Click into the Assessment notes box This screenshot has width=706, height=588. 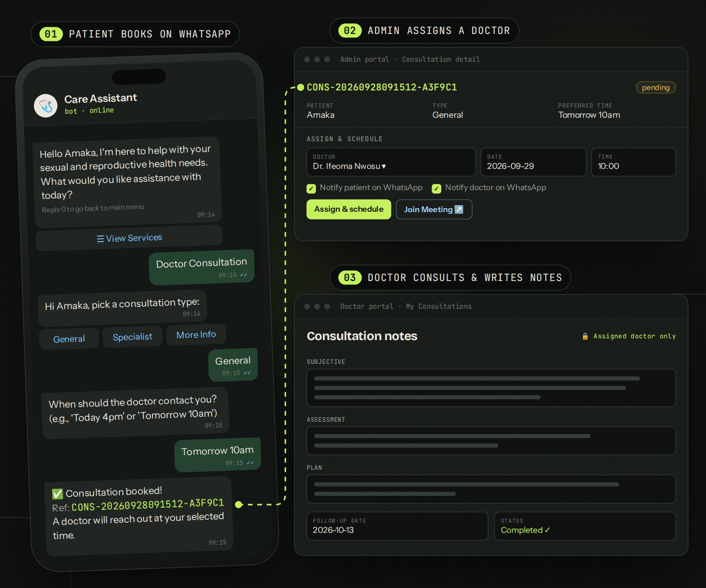point(491,441)
